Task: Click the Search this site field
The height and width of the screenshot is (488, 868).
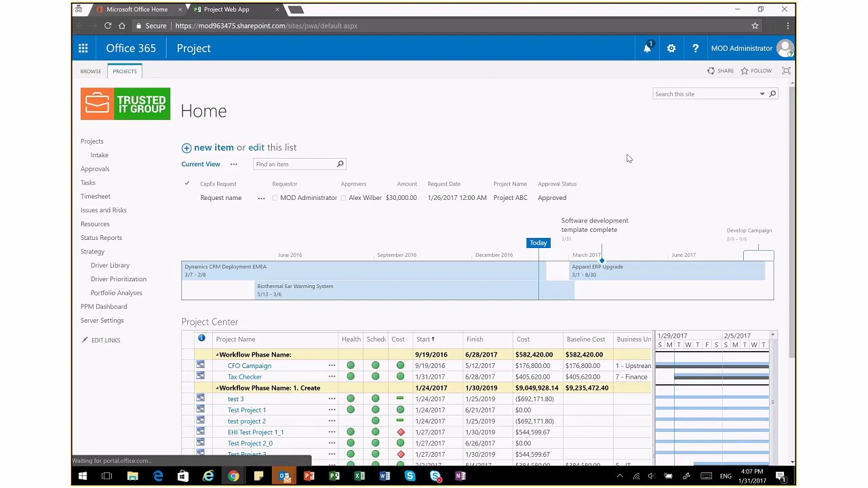Action: tap(705, 94)
